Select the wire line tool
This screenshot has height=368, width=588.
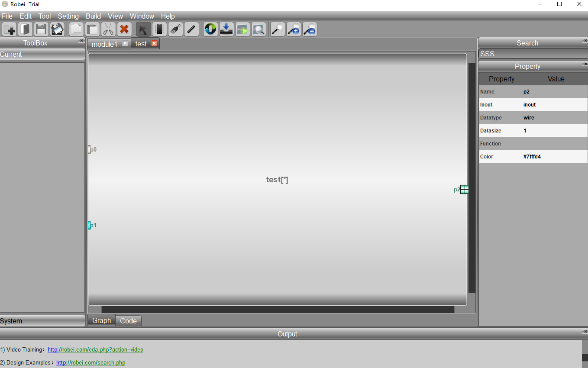coord(191,29)
